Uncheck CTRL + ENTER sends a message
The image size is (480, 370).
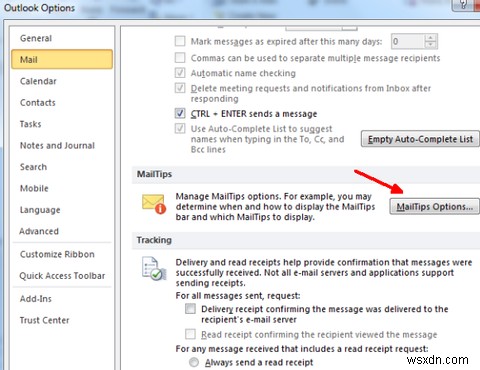click(x=180, y=113)
